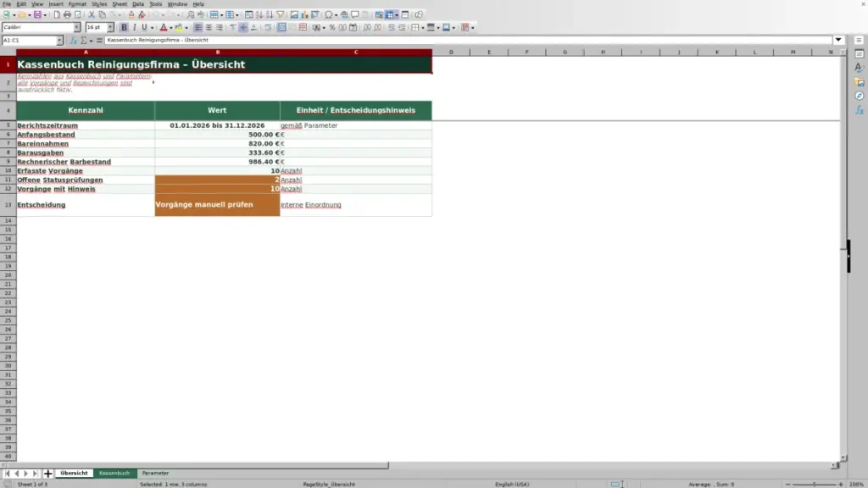Expand the formula bar arrow
The height and width of the screenshot is (488, 868).
click(x=838, y=40)
